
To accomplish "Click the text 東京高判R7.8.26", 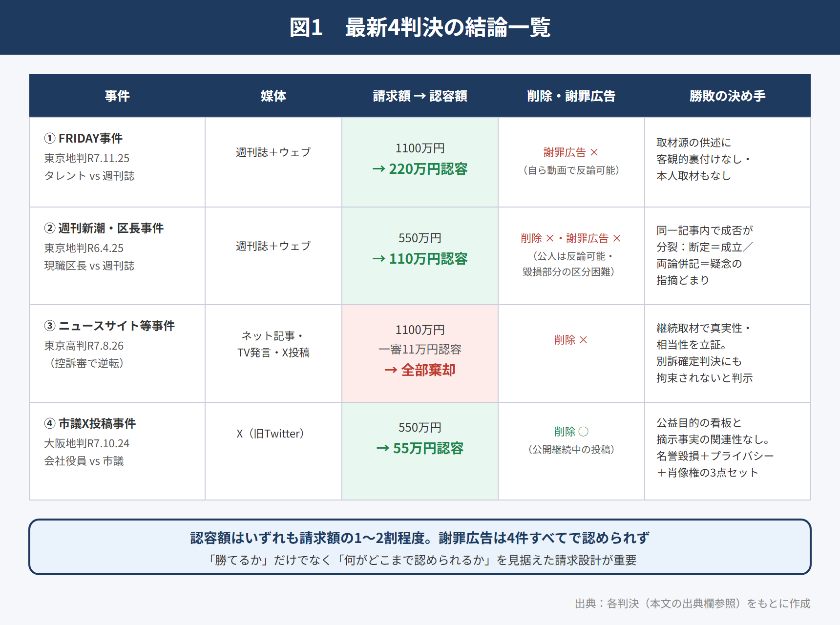I will (x=84, y=346).
